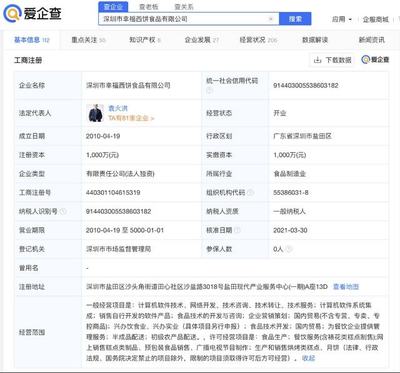The width and height of the screenshot is (400, 373).
Task: Select the 登记机关 value 深圳市市场监督管理局
Action: (118, 249)
